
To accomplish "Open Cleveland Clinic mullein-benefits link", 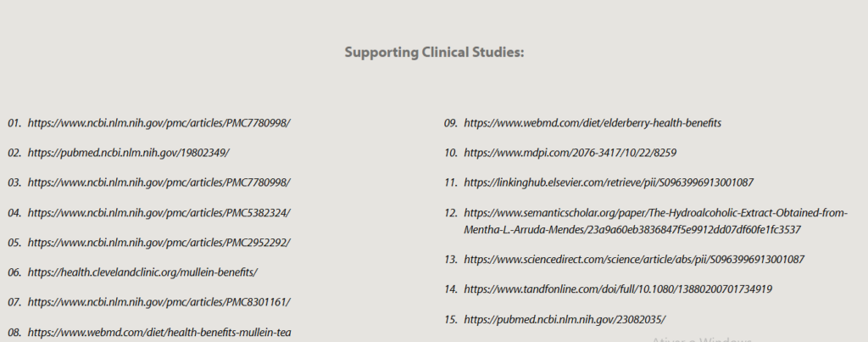I will [142, 272].
